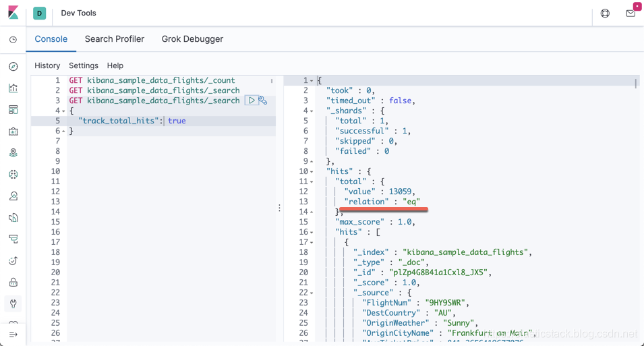Collapse "total" object at response line 11
The image size is (644, 346).
point(312,181)
